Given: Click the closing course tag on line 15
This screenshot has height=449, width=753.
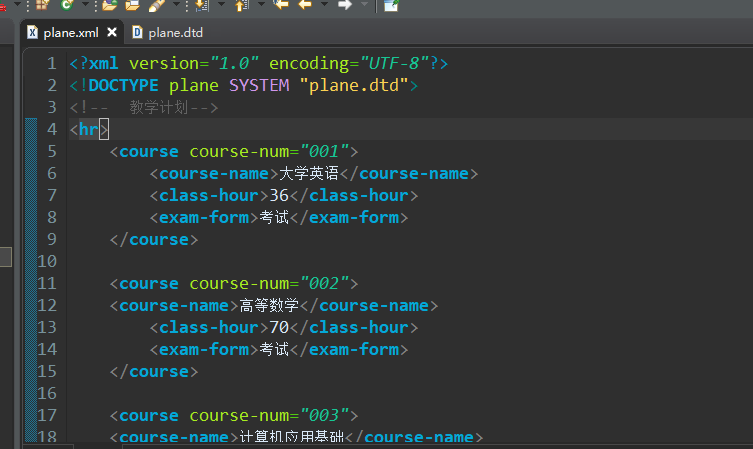Looking at the screenshot, I should click(x=154, y=372).
